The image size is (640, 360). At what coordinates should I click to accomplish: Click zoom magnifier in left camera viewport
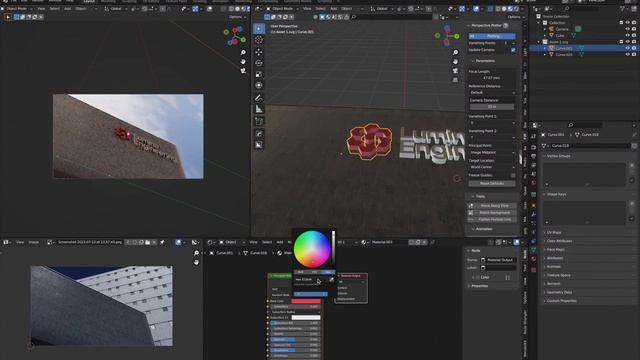pos(243,53)
